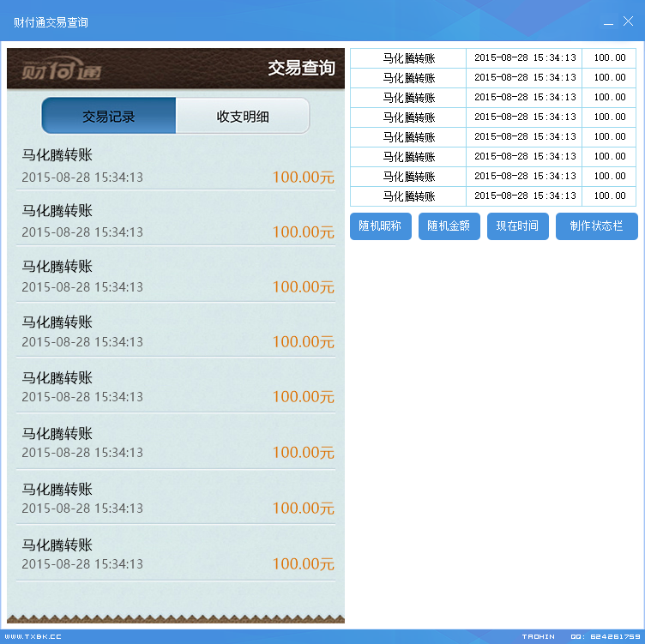Click the 制作状态栏 button

click(596, 226)
